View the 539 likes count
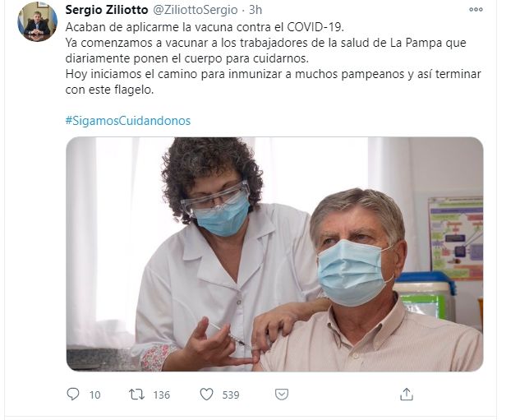The image size is (520, 420). (x=231, y=395)
